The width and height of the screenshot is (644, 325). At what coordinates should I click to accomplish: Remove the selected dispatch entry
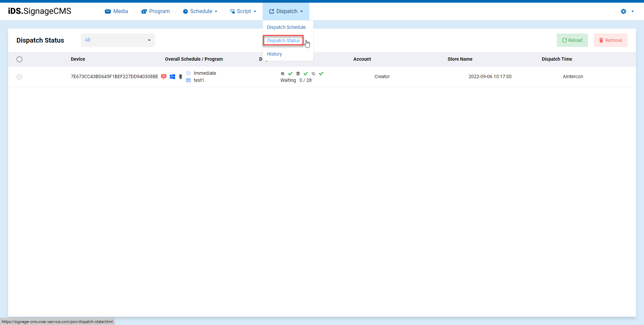click(610, 40)
